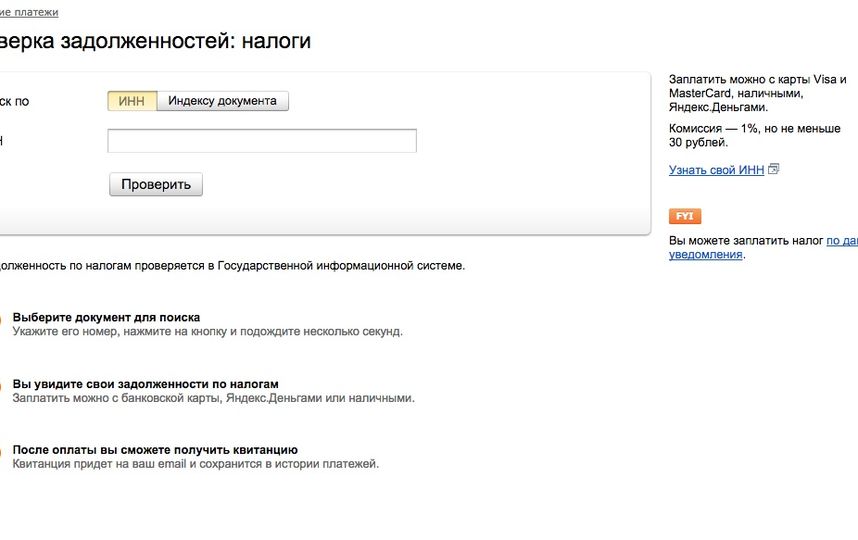Select the ИНН search option

(x=132, y=101)
